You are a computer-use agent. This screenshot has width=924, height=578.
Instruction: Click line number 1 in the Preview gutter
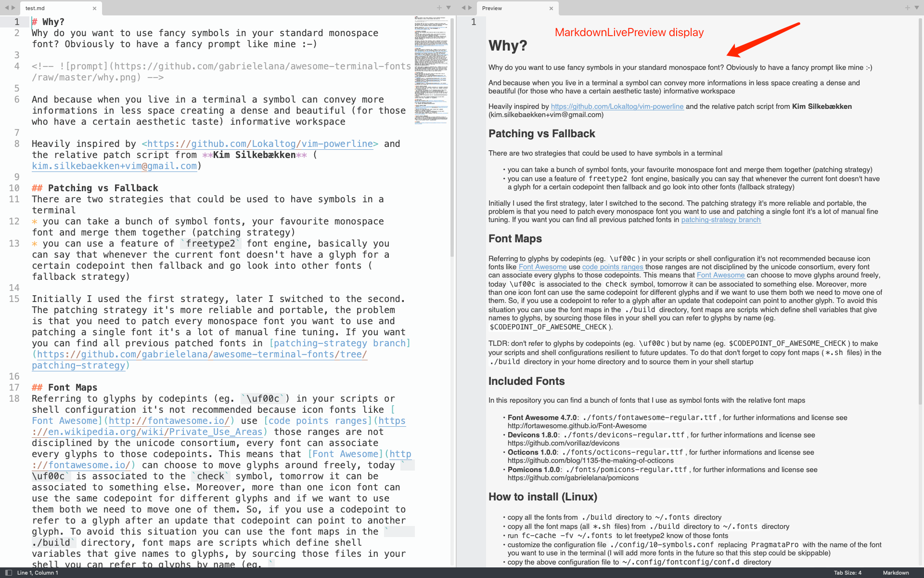(474, 22)
